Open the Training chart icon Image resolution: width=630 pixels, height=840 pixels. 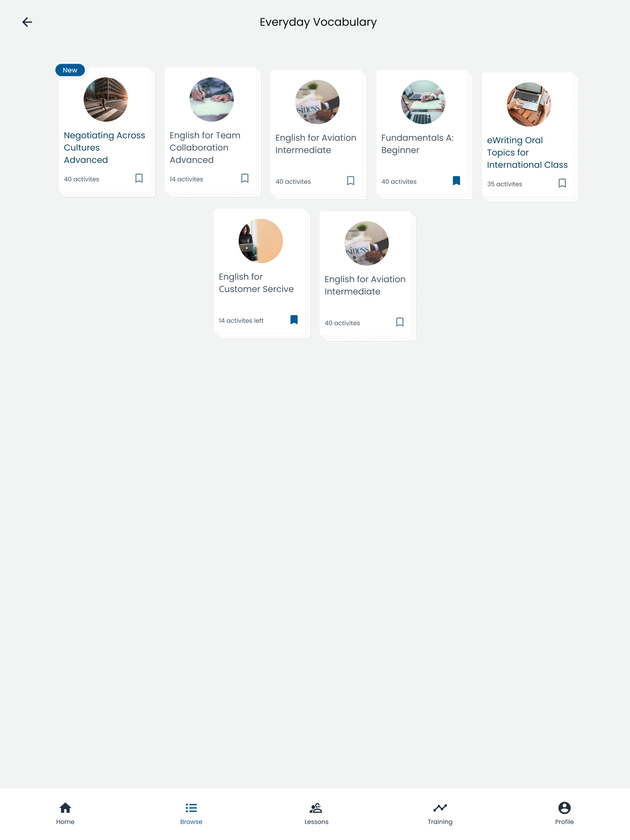pos(440,807)
